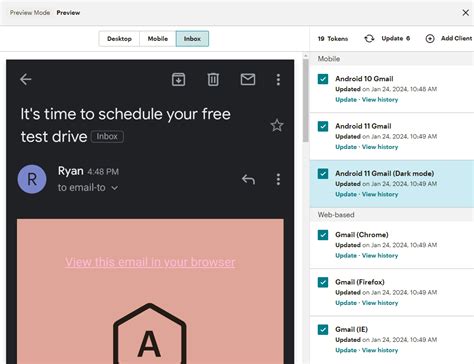
Task: Click the 'Preview' mode label
Action: pyautogui.click(x=68, y=13)
